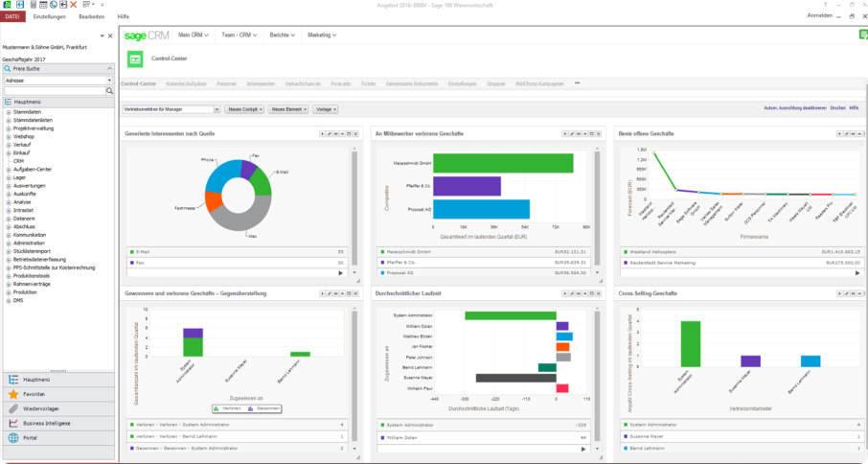Click pencil icon on Gewonnene und verlorene widget

click(x=329, y=293)
